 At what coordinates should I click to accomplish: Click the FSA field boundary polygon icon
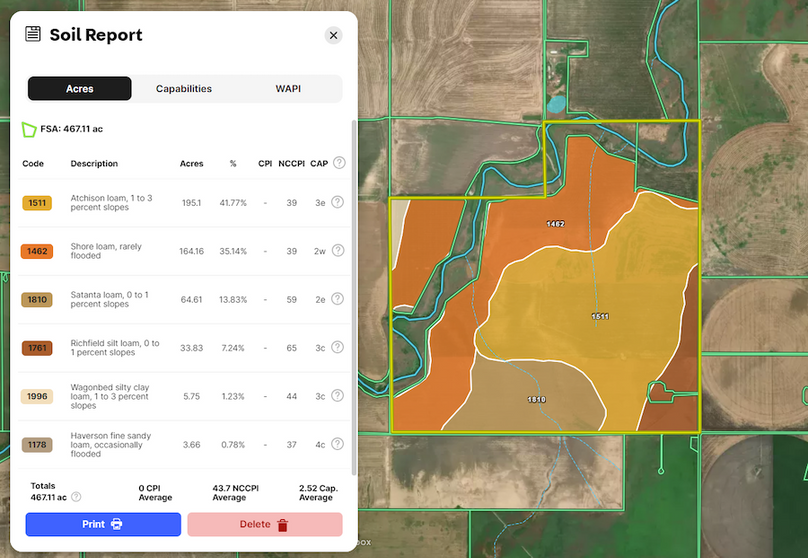coord(29,129)
